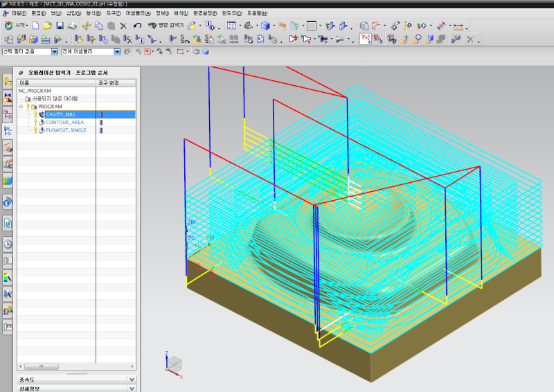Click the Undo arrow icon
Screen dimensions: 554x392
[138, 26]
